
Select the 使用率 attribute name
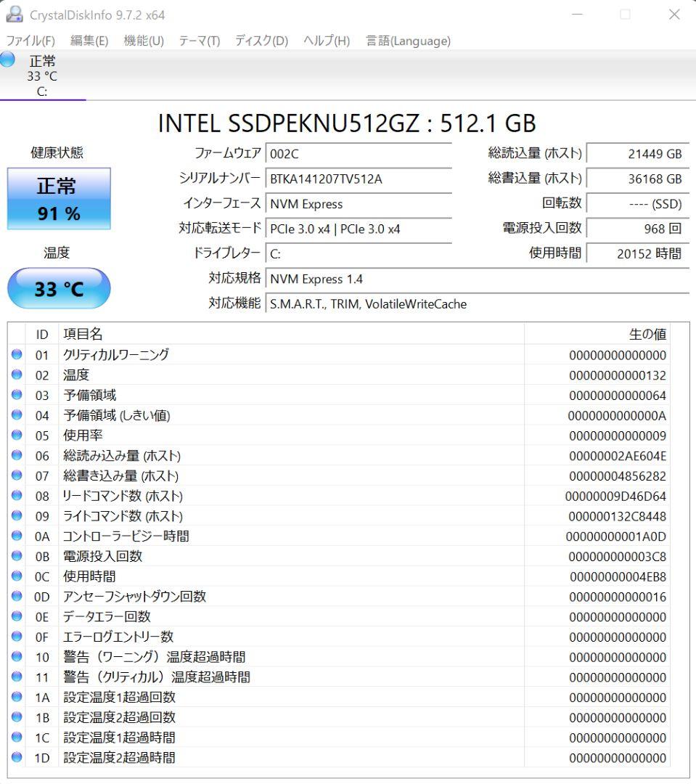click(x=83, y=436)
